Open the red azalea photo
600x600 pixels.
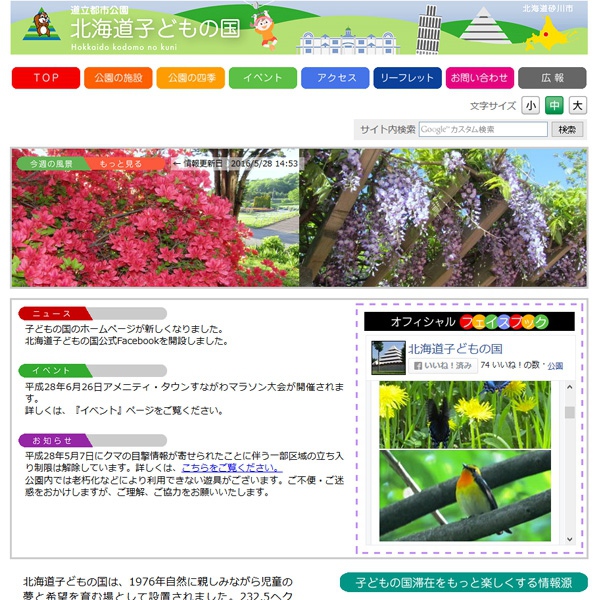[x=155, y=218]
